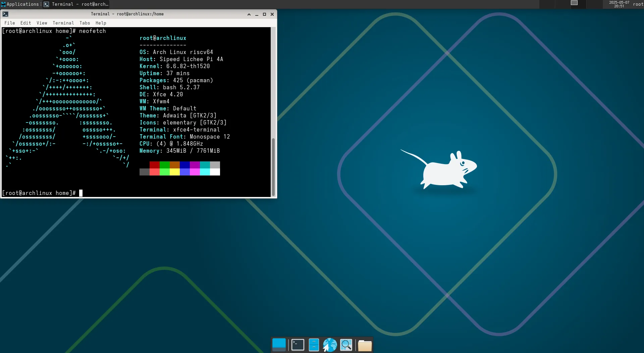This screenshot has height=353, width=644.
Task: Open the Tabs menu in terminal
Action: point(85,23)
